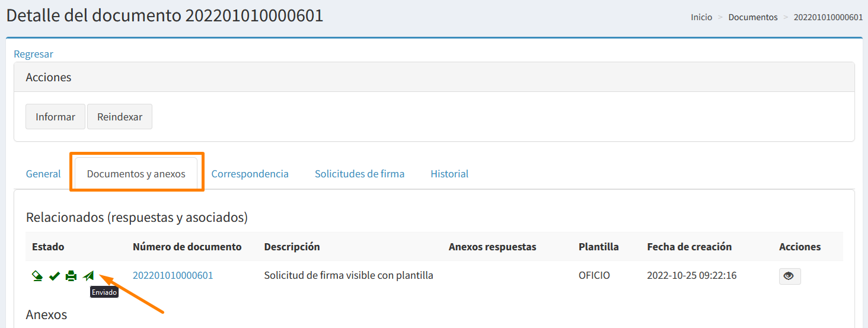Click the green checkmark status icon
This screenshot has height=328, width=868.
(54, 276)
